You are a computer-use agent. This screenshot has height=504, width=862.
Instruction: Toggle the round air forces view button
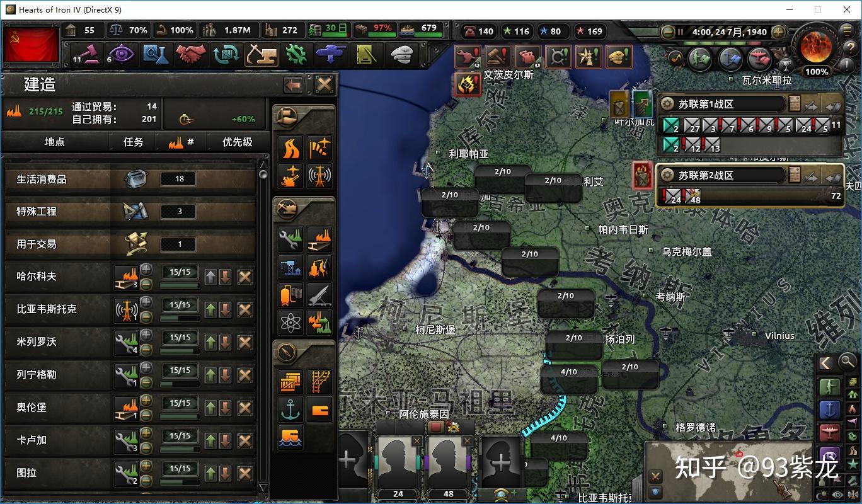761,59
